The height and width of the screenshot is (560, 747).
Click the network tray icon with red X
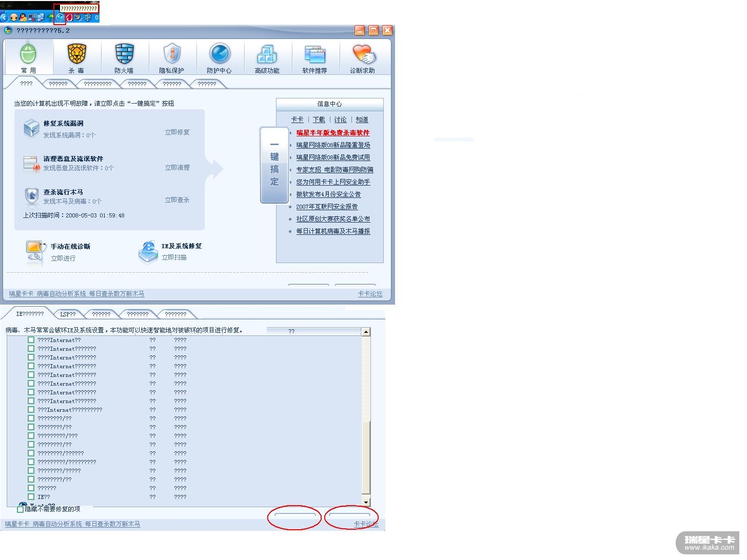coord(32,17)
